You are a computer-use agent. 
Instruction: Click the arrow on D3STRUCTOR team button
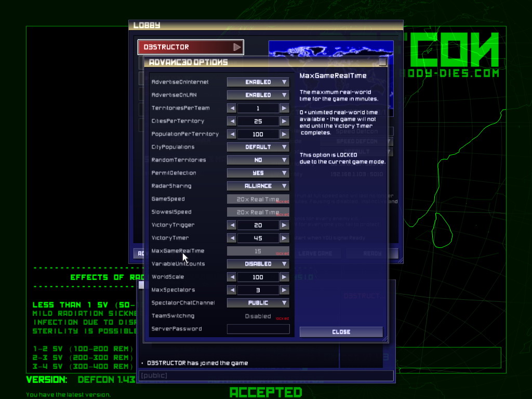point(237,47)
